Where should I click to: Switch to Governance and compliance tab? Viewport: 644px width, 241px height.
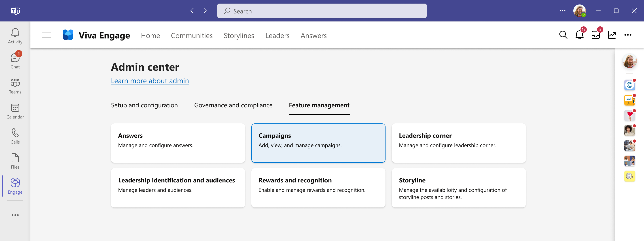[233, 105]
